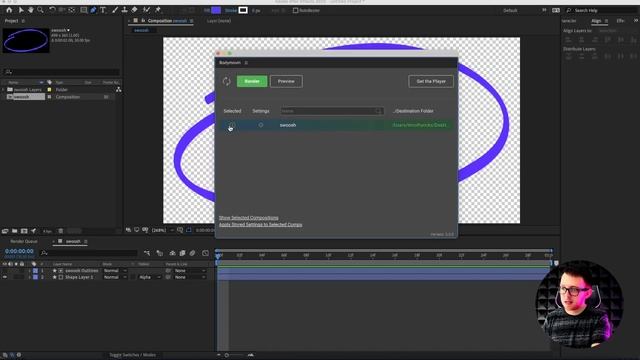Toggle Selected radio for swoosh composition
Screen dimensions: 640x360
(x=231, y=125)
